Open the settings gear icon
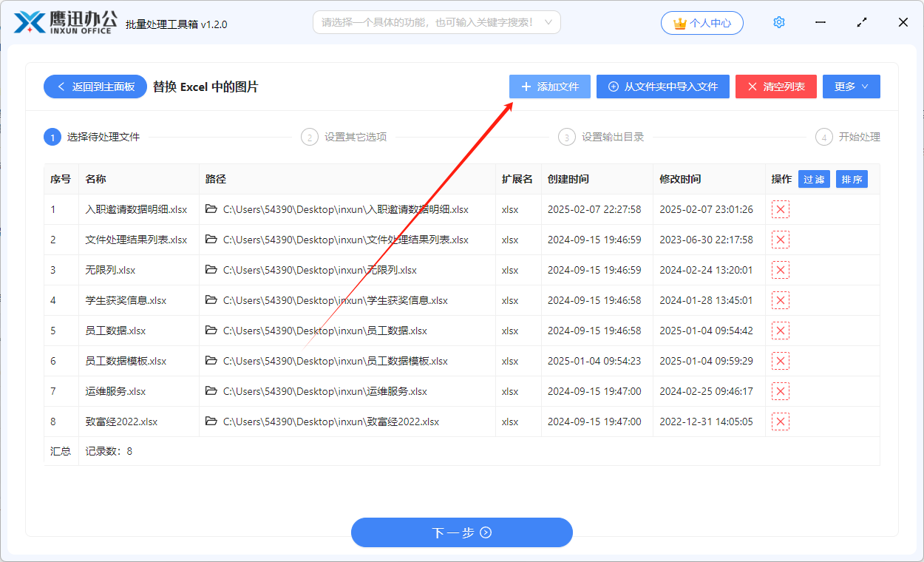924x562 pixels. coord(778,22)
